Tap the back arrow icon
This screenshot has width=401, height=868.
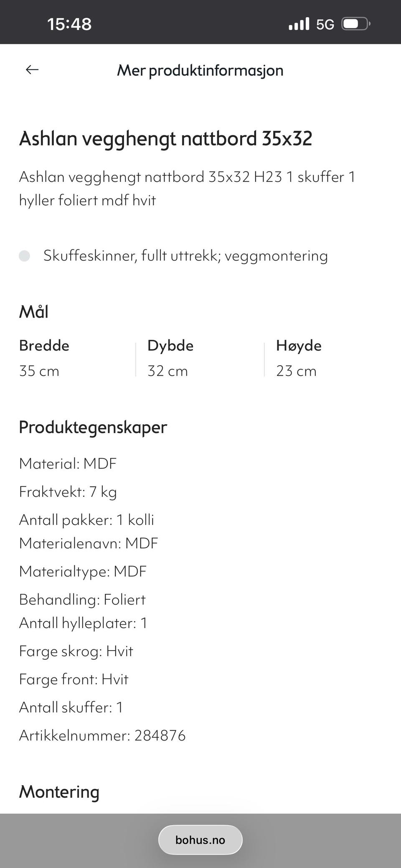pyautogui.click(x=32, y=69)
